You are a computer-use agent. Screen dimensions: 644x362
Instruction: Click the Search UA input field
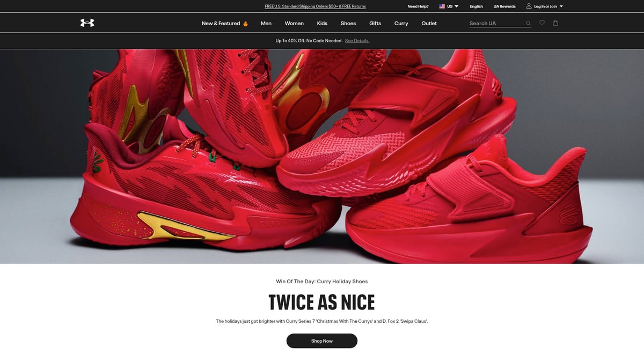tap(495, 24)
